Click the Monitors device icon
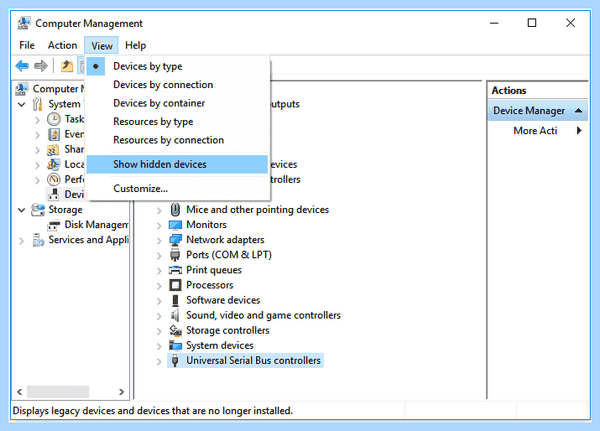The image size is (600, 431). pos(175,225)
